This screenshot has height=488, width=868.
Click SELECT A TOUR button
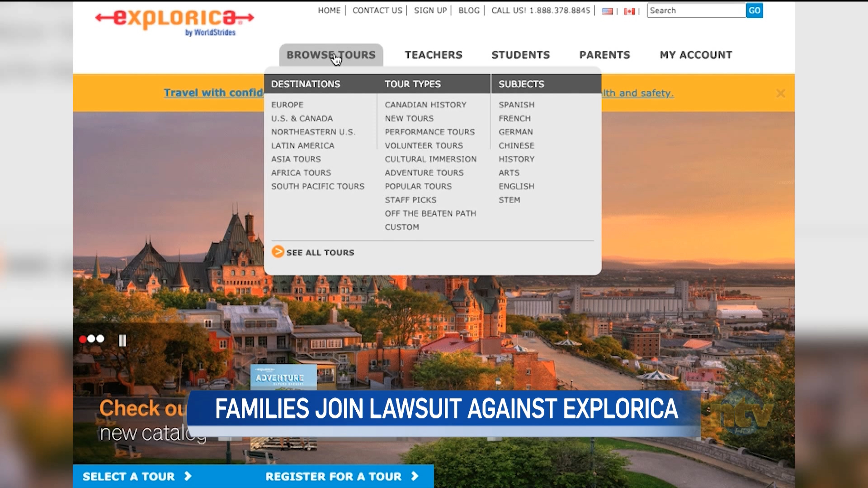(137, 476)
